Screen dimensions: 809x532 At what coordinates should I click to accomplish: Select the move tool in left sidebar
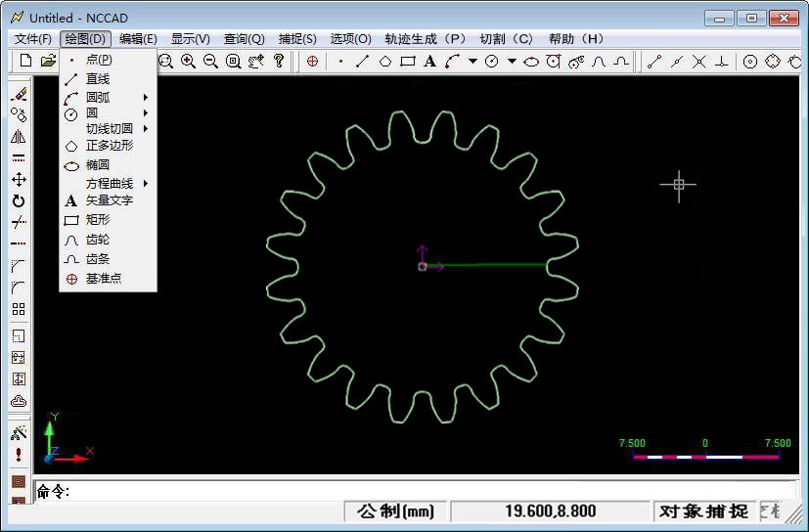pyautogui.click(x=18, y=179)
